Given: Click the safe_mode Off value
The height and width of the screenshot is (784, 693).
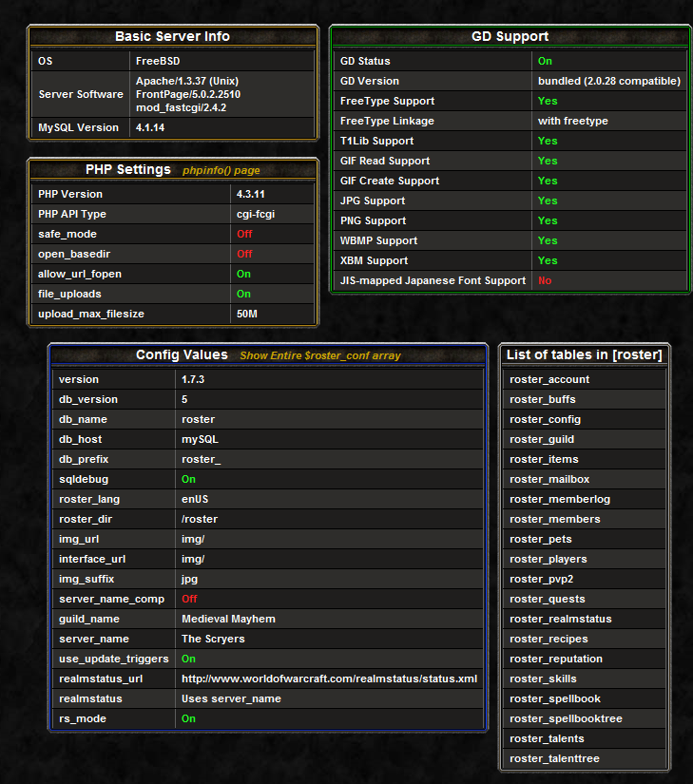Looking at the screenshot, I should coord(244,234).
